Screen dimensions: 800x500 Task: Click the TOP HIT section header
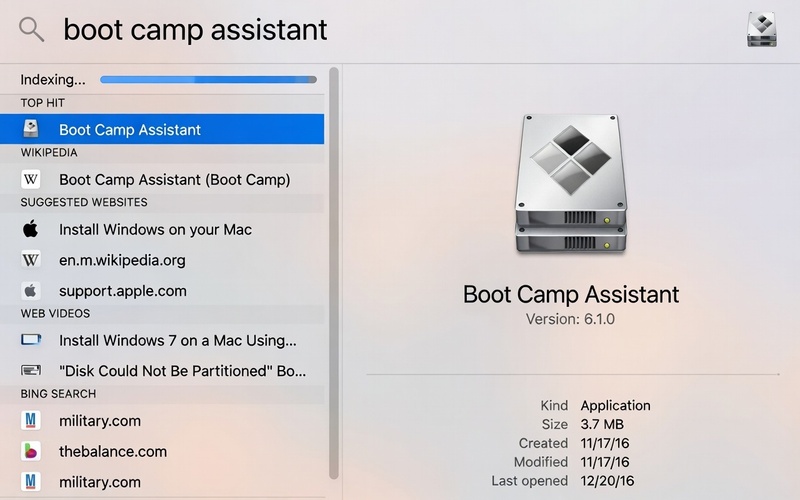click(42, 103)
